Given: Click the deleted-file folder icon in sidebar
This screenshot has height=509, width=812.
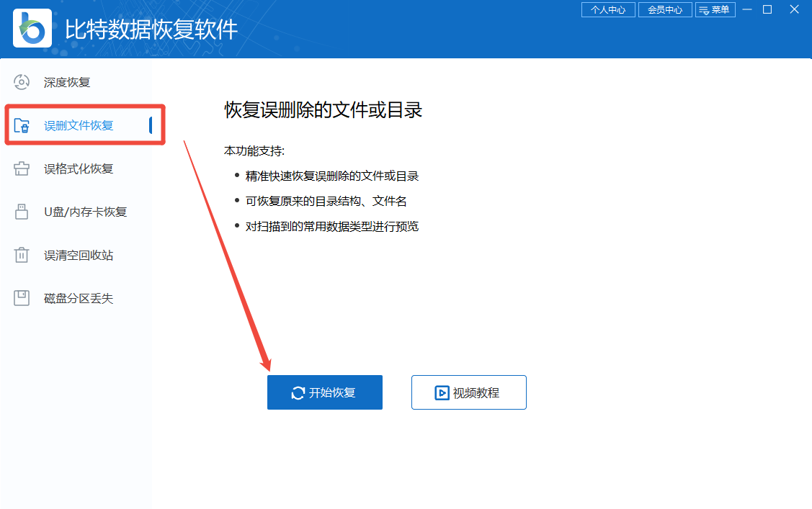Looking at the screenshot, I should [x=22, y=126].
